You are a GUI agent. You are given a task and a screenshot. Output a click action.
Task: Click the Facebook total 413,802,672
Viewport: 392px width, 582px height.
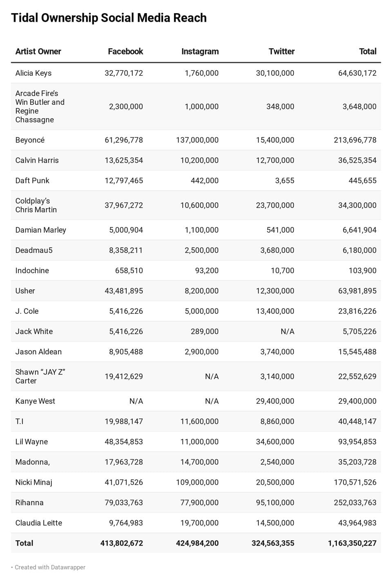pyautogui.click(x=121, y=543)
